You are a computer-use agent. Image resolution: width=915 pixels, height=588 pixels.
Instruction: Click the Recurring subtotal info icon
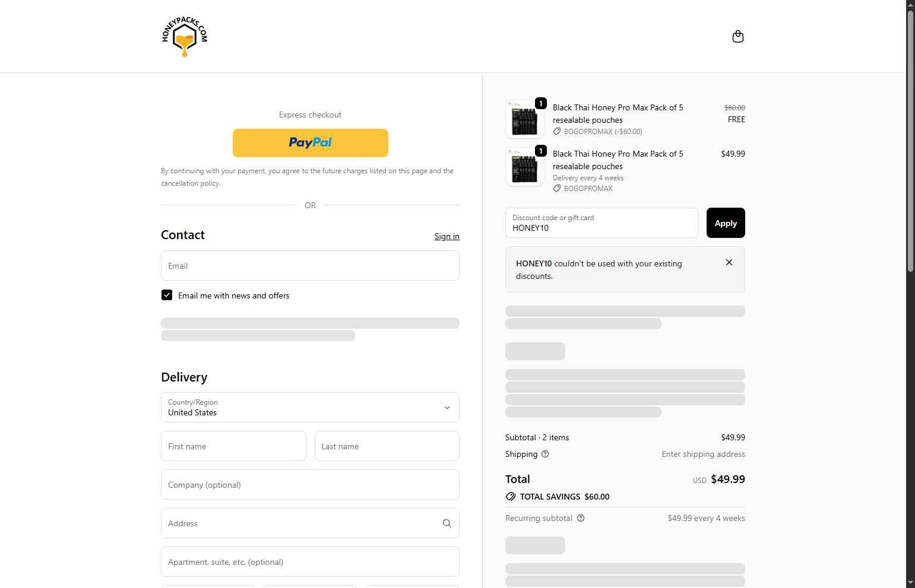(581, 518)
